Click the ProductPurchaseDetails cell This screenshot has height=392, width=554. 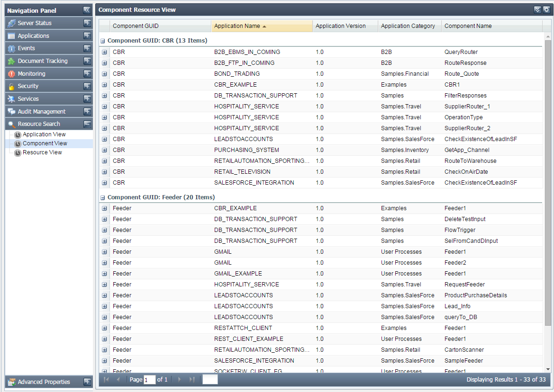click(475, 296)
